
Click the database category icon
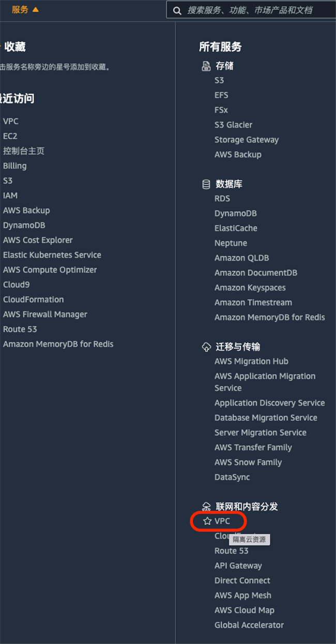(x=206, y=184)
